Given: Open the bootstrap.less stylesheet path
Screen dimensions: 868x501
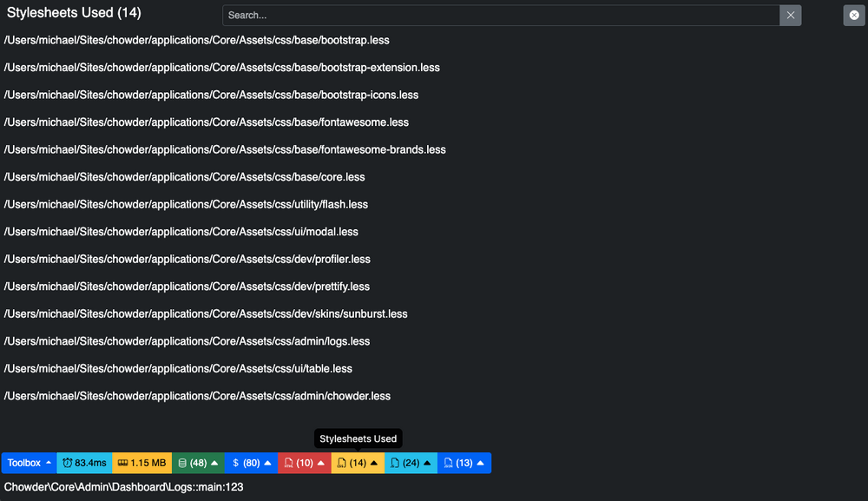Looking at the screenshot, I should point(196,40).
